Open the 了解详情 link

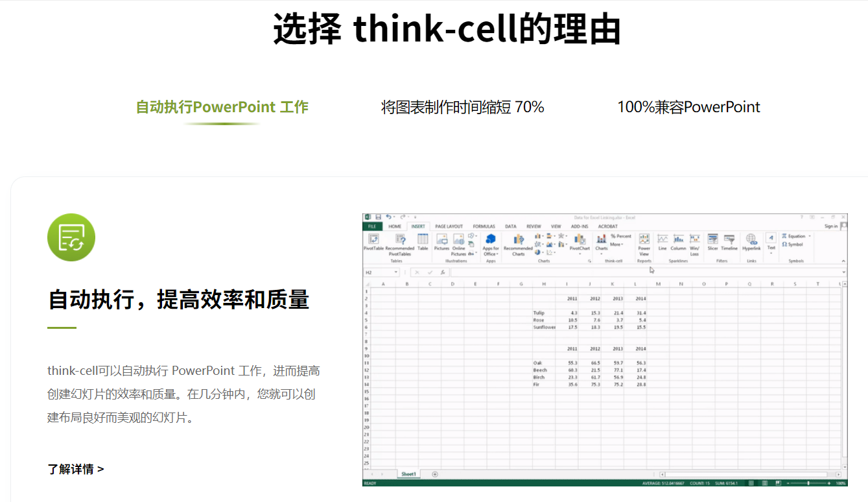click(x=76, y=469)
